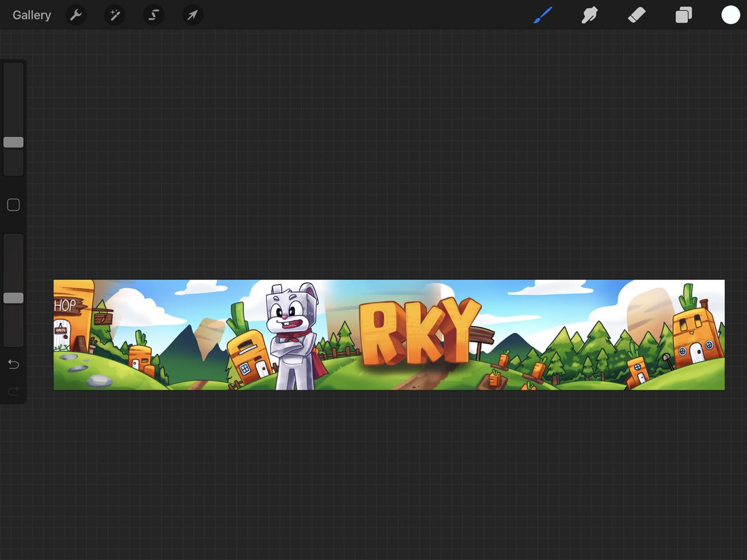The width and height of the screenshot is (747, 560).
Task: Open the Layers panel
Action: click(684, 15)
